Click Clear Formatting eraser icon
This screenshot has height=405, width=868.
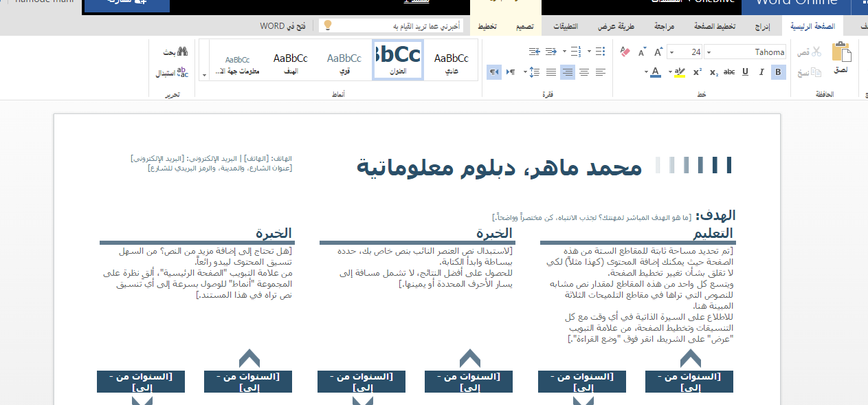coord(625,52)
